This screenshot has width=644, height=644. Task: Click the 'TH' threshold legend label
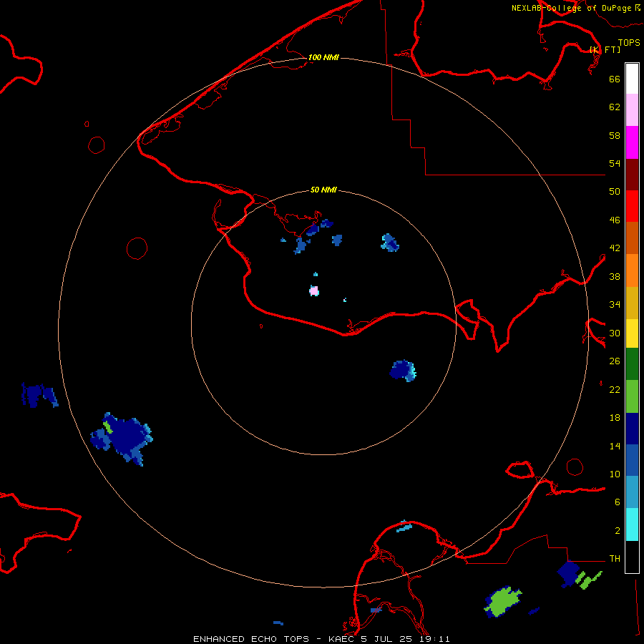pyautogui.click(x=615, y=559)
